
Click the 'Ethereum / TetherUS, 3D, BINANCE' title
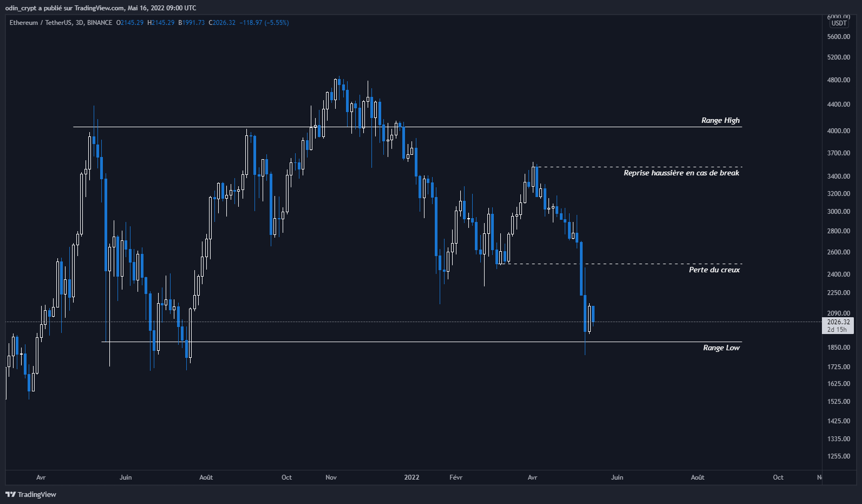(x=61, y=23)
